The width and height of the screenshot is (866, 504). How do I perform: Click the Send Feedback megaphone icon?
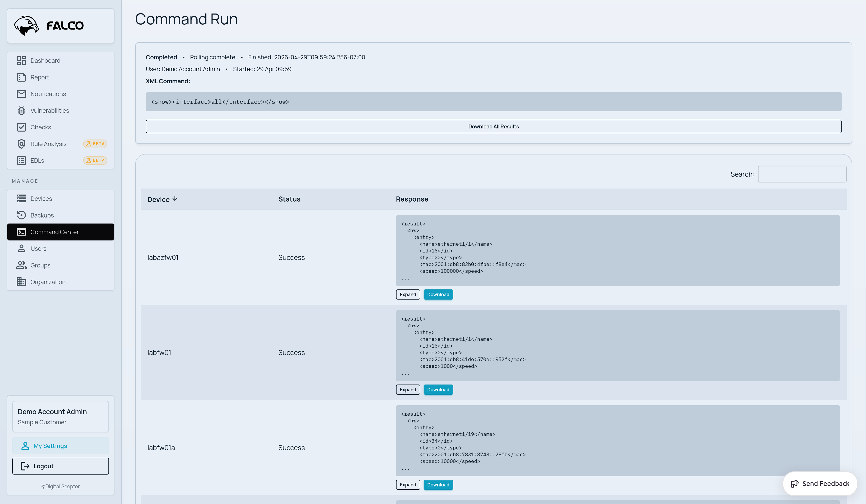pyautogui.click(x=795, y=484)
